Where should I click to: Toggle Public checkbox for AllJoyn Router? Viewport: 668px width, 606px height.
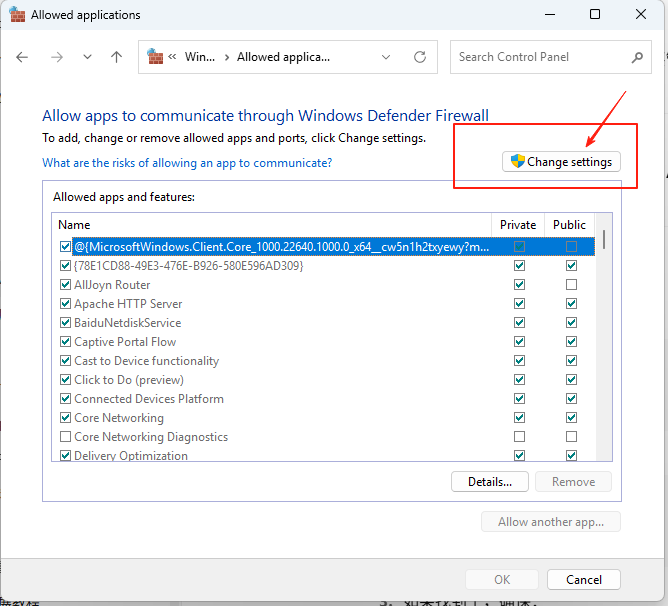coord(571,285)
